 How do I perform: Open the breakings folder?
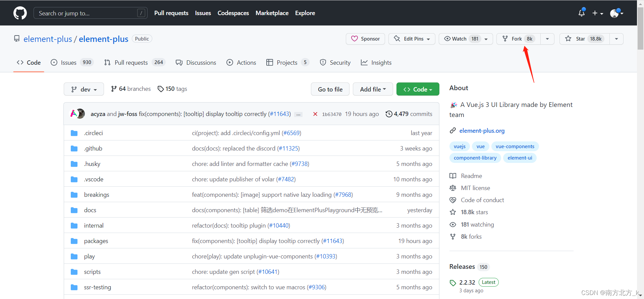coord(97,195)
